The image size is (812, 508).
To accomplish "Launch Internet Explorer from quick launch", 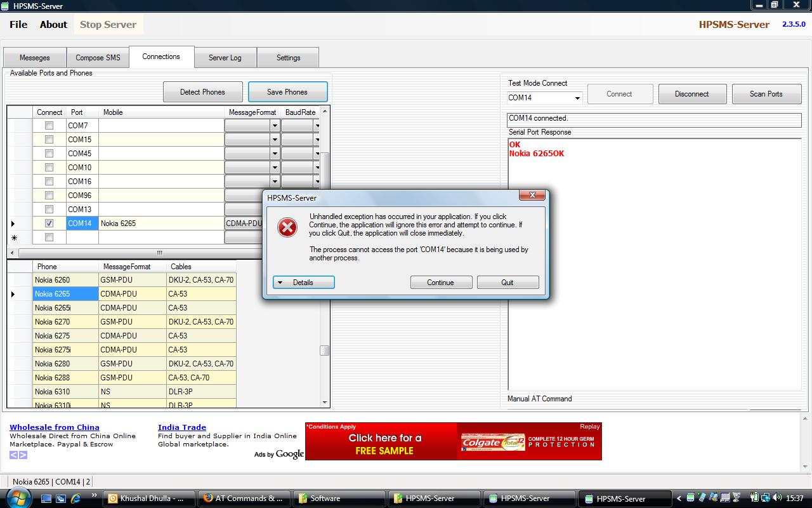I will [x=76, y=498].
